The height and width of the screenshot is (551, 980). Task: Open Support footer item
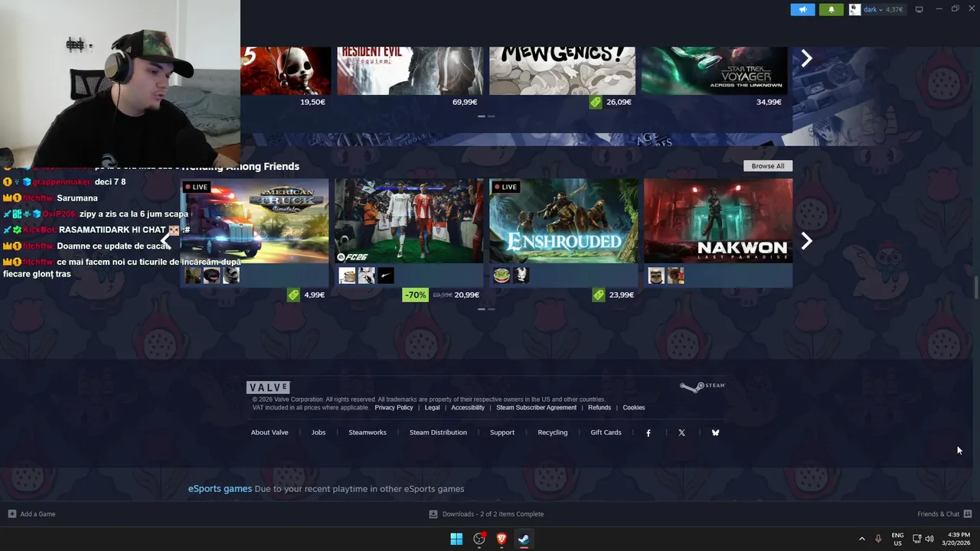[502, 432]
